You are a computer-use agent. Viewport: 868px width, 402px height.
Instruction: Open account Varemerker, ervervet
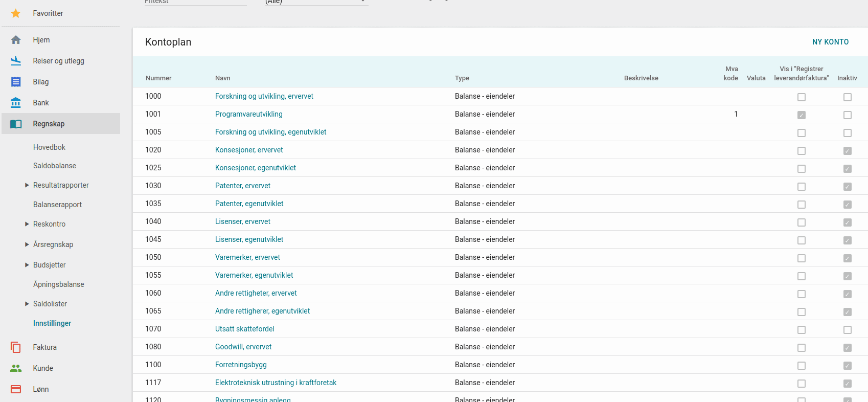pyautogui.click(x=248, y=257)
